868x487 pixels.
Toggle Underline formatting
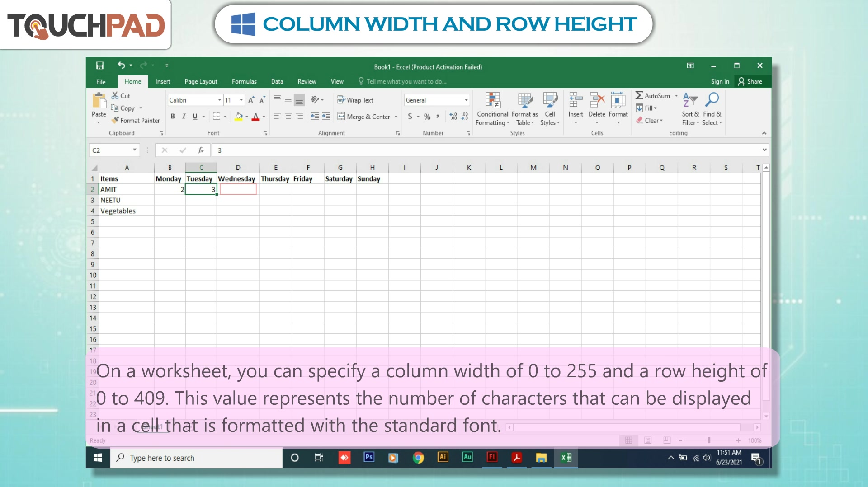pos(195,117)
